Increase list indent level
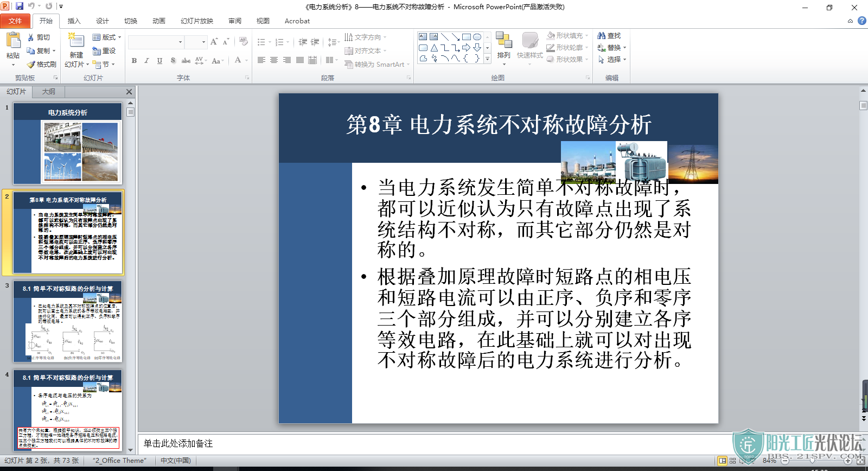 [315, 42]
